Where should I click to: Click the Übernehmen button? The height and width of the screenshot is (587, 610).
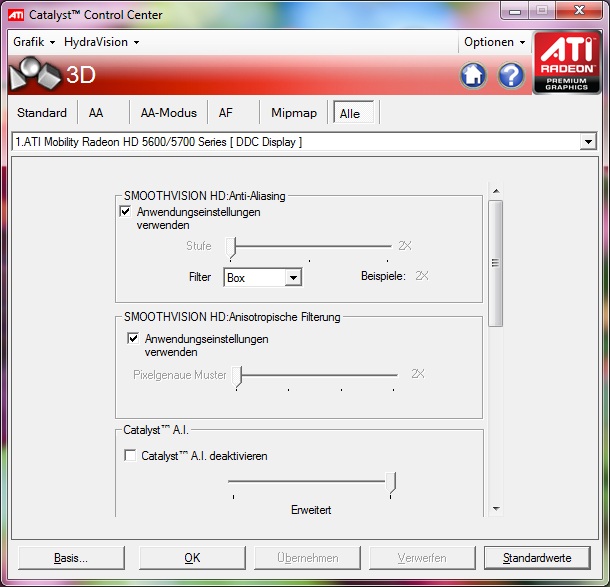tap(307, 558)
